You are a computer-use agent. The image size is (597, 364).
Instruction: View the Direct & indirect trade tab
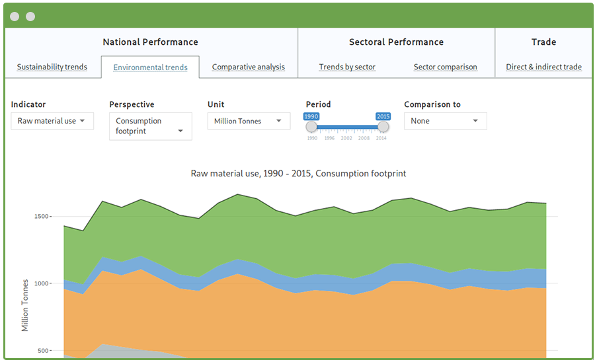pyautogui.click(x=543, y=67)
